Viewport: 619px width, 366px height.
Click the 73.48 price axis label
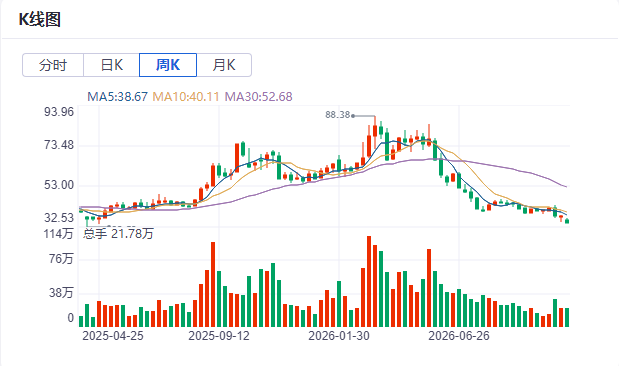[x=59, y=145]
